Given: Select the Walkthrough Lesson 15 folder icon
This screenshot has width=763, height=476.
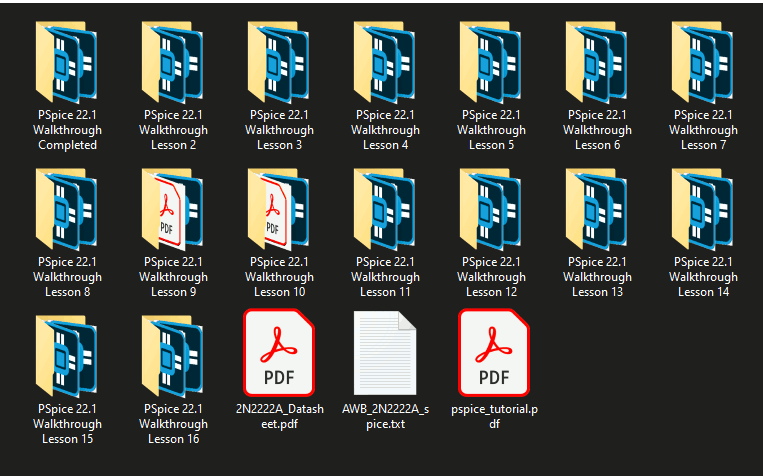Looking at the screenshot, I should click(x=67, y=356).
